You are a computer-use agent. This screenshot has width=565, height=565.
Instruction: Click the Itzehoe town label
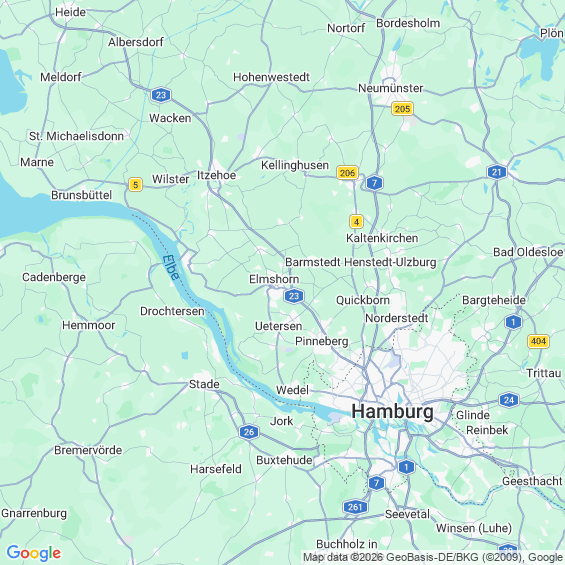(x=217, y=175)
